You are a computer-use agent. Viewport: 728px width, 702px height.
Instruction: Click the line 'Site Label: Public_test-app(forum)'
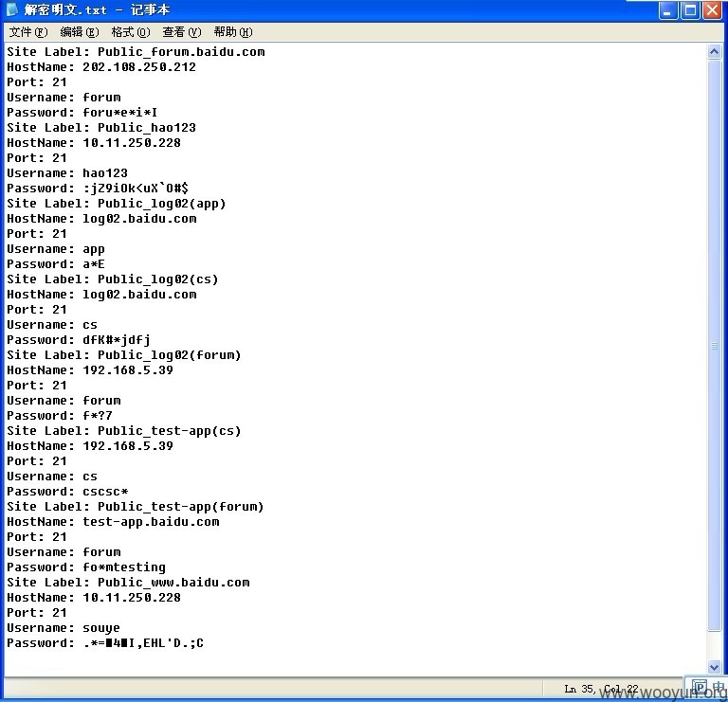pyautogui.click(x=136, y=507)
